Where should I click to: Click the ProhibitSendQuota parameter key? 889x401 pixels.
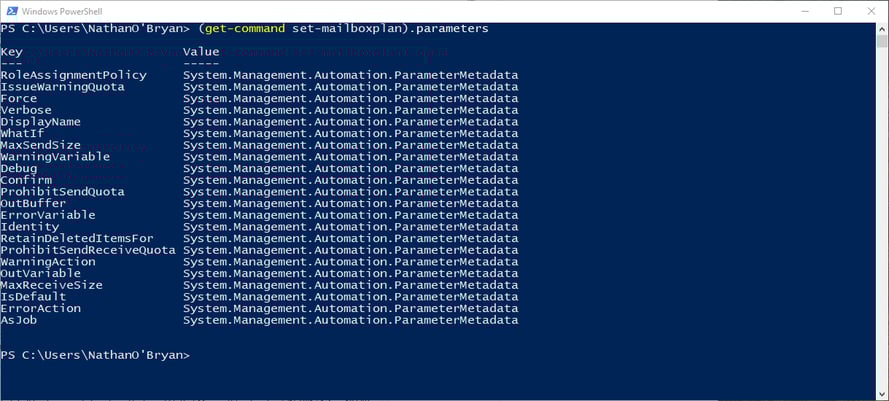(x=62, y=192)
